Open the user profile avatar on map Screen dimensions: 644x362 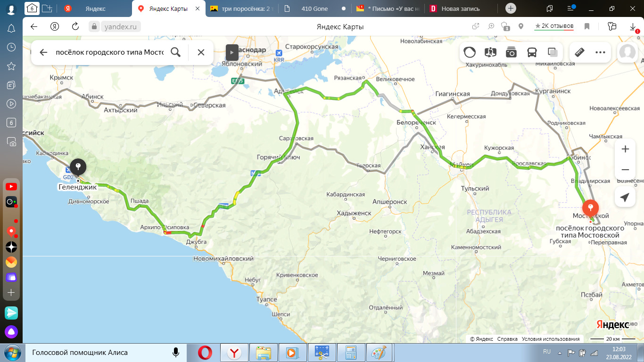(627, 52)
